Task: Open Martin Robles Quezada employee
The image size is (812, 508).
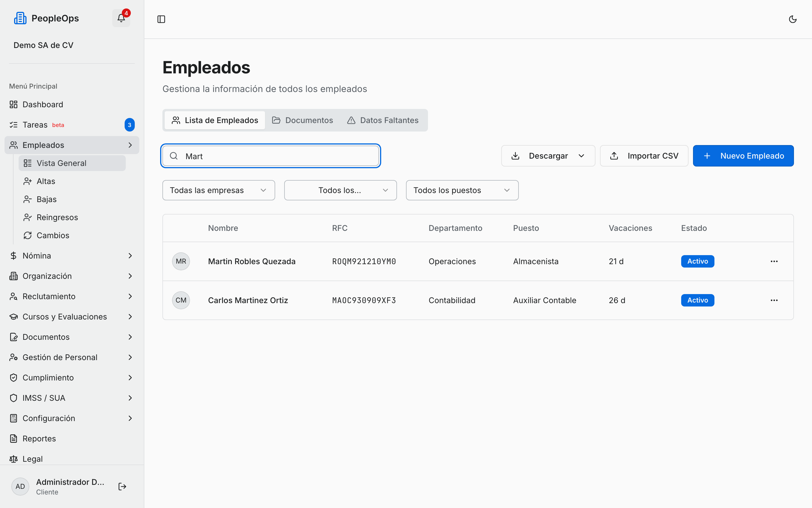Action: (252, 261)
